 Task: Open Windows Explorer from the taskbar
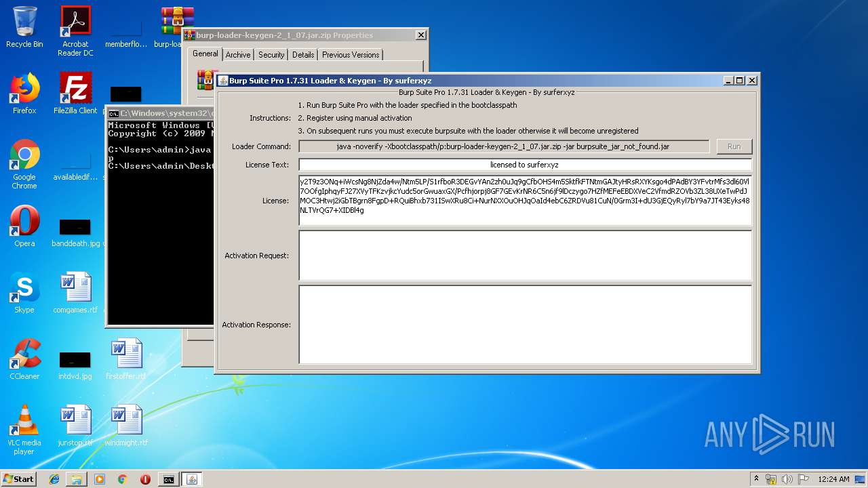click(x=77, y=479)
